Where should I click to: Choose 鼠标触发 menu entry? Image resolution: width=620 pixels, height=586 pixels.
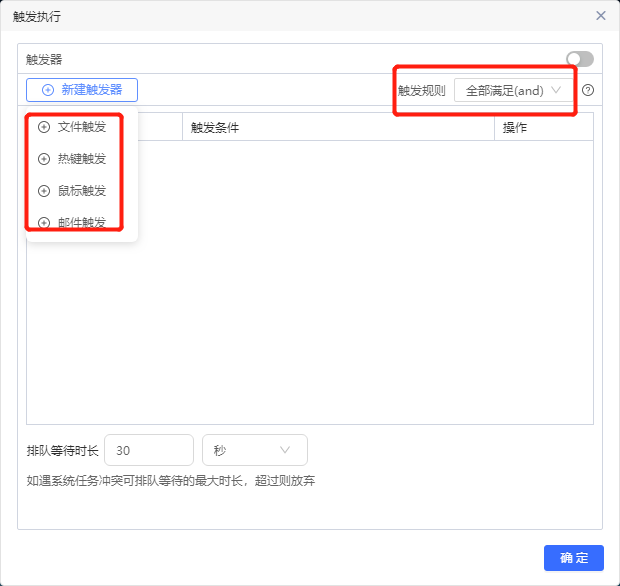[82, 191]
